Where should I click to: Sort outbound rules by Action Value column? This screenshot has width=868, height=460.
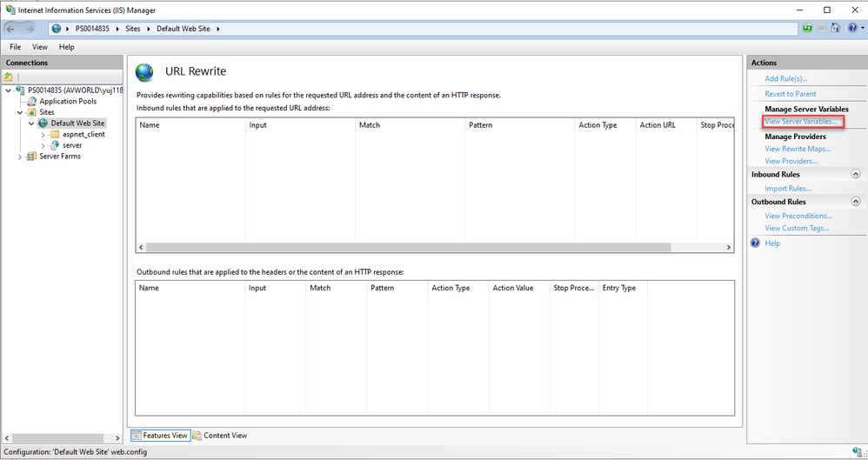tap(519, 288)
